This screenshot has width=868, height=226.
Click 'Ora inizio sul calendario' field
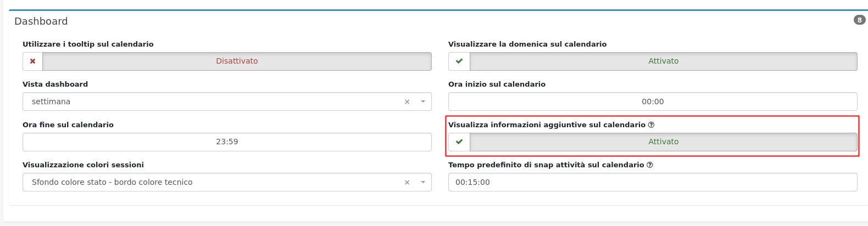click(x=652, y=102)
